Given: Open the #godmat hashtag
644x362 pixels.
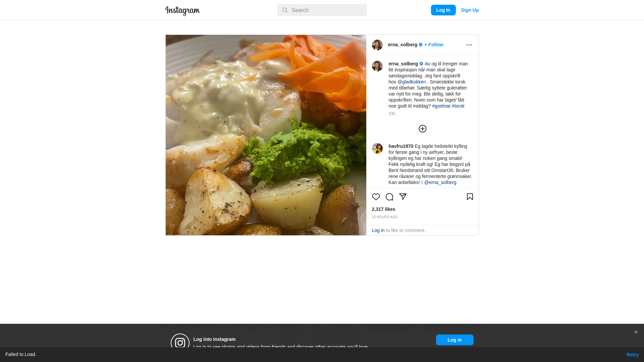Looking at the screenshot, I should pos(441,106).
